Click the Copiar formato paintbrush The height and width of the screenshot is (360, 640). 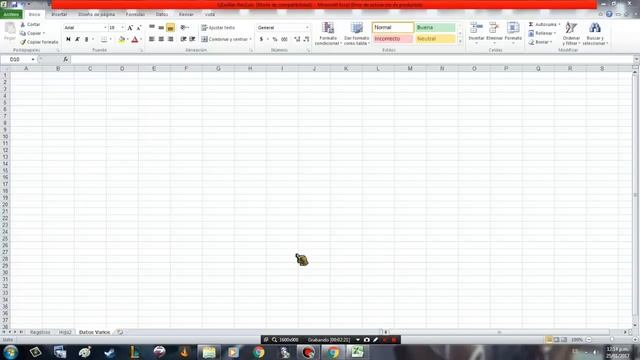23,42
